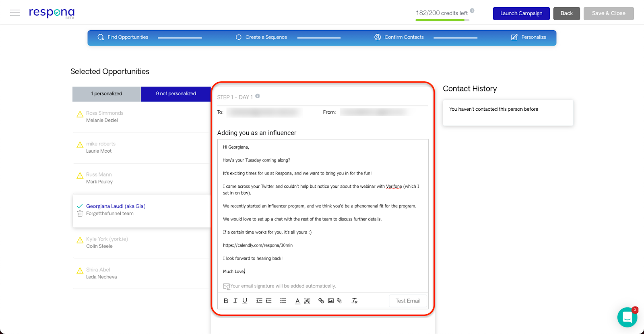This screenshot has height=334, width=644.
Task: Go to Find Opportunities step
Action: pos(123,37)
